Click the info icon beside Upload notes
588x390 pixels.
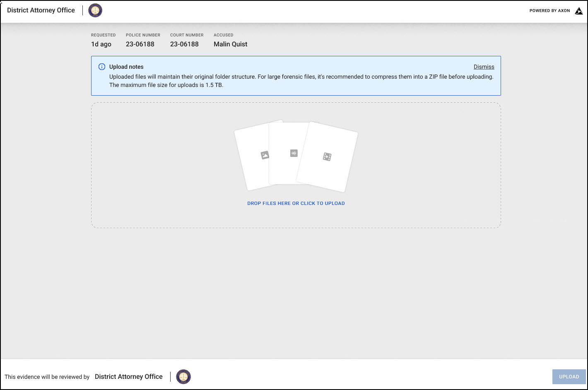coord(102,67)
